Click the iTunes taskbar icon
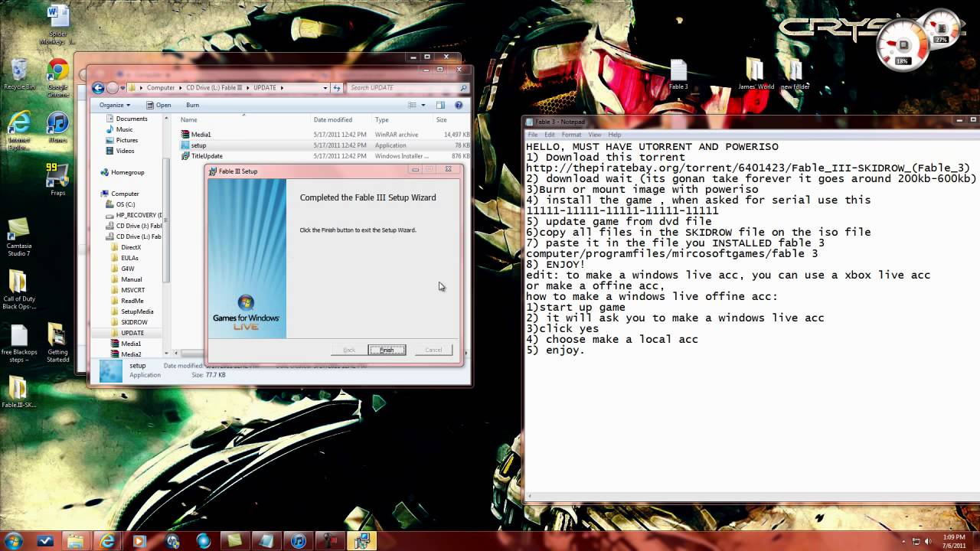Image resolution: width=980 pixels, height=551 pixels. [298, 541]
